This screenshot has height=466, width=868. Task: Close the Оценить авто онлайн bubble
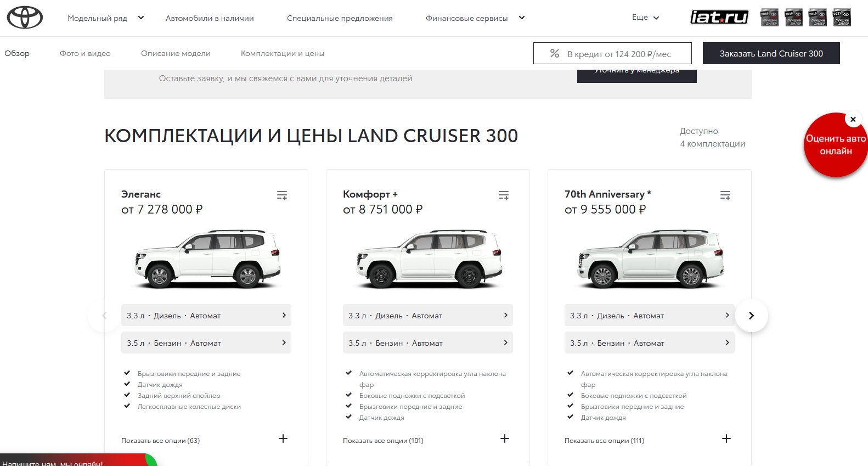point(853,119)
